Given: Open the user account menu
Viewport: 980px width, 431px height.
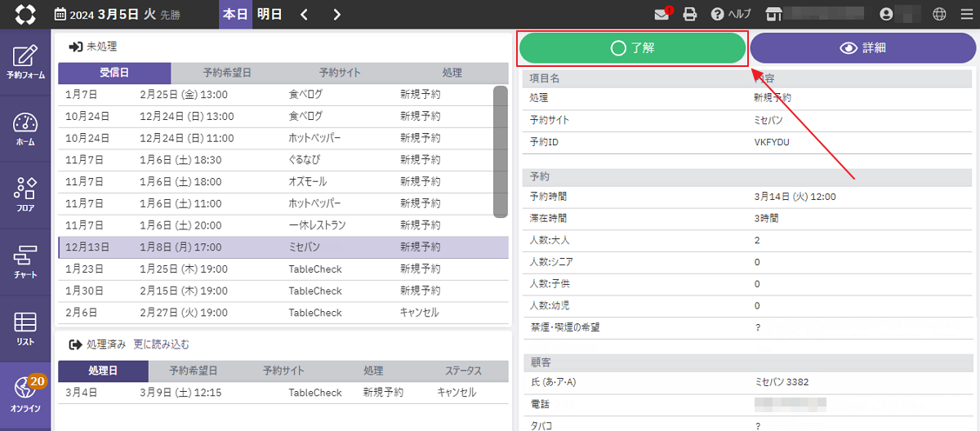Looking at the screenshot, I should point(887,15).
